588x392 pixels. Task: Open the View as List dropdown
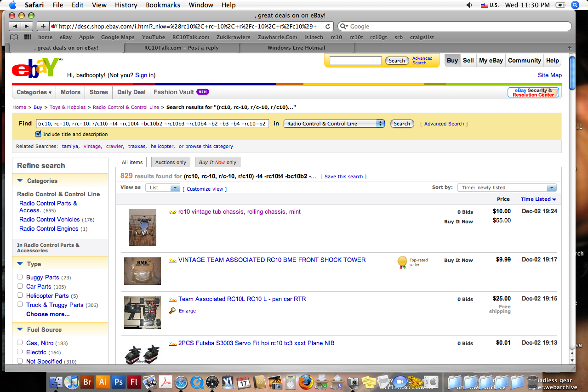point(163,187)
